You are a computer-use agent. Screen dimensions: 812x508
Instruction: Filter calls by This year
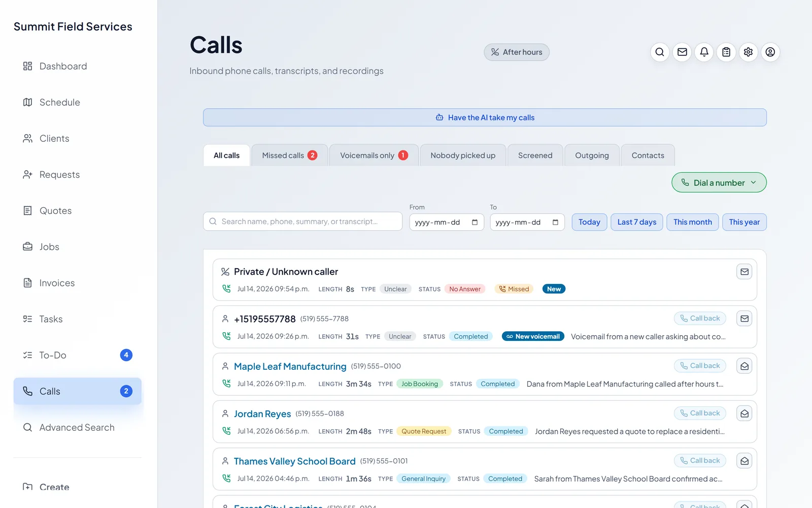[745, 222]
